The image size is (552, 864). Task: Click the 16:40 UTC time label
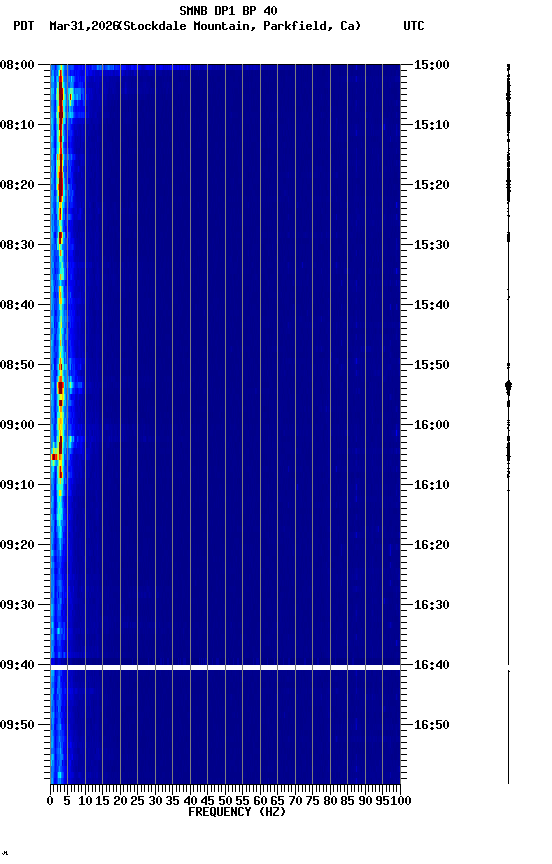(431, 666)
